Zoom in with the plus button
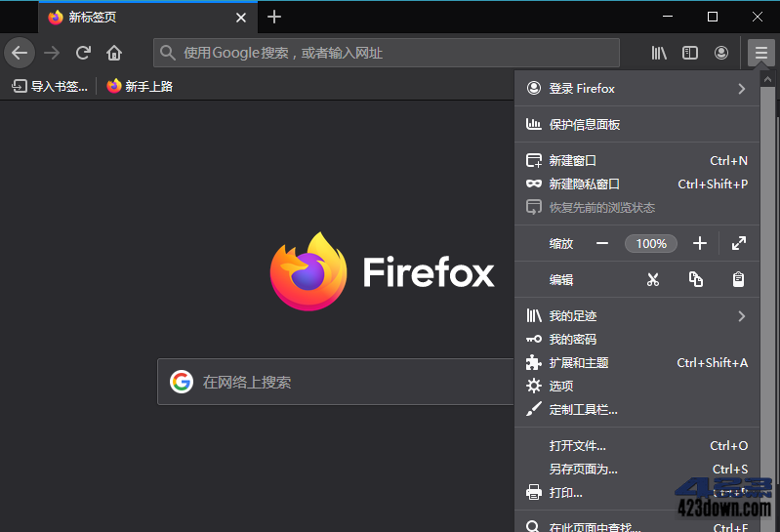The width and height of the screenshot is (780, 532). point(699,243)
